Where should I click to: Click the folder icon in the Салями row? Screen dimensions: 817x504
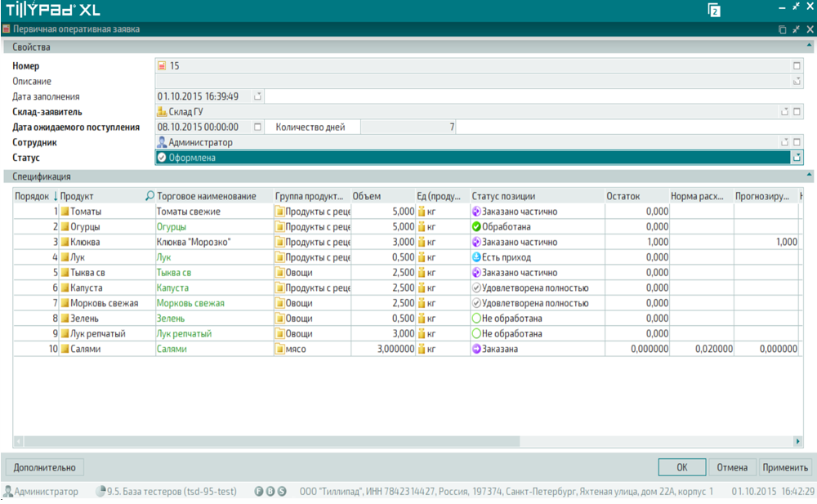[279, 349]
